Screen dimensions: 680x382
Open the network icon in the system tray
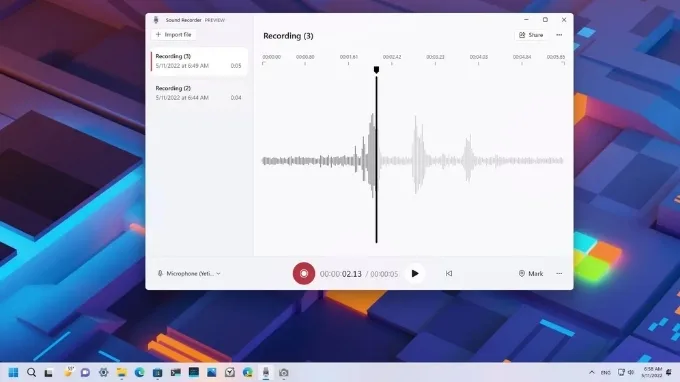(621, 372)
